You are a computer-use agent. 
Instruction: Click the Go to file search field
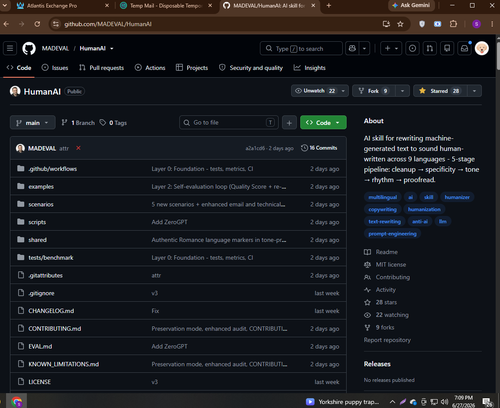[229, 123]
